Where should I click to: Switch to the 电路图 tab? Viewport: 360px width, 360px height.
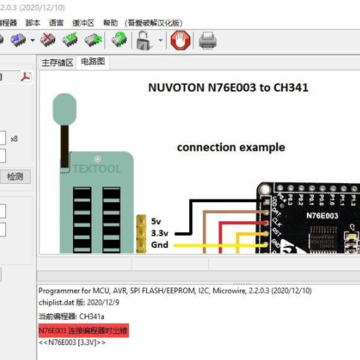pyautogui.click(x=93, y=62)
